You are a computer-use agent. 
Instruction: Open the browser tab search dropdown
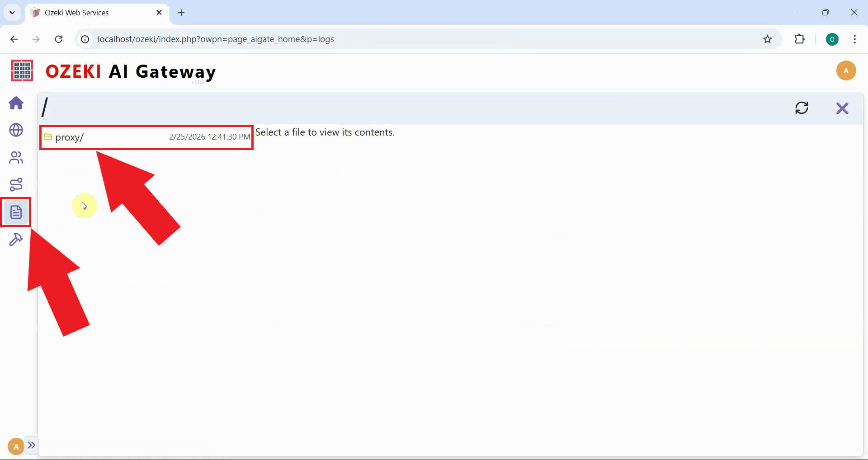[12, 13]
